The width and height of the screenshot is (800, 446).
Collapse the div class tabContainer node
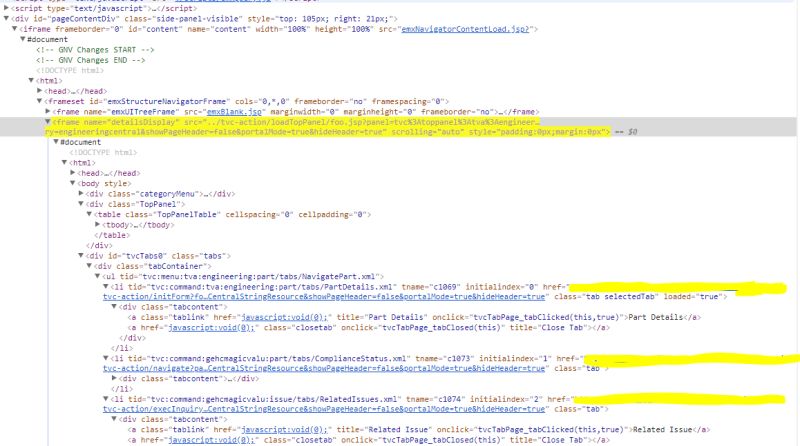pos(89,266)
